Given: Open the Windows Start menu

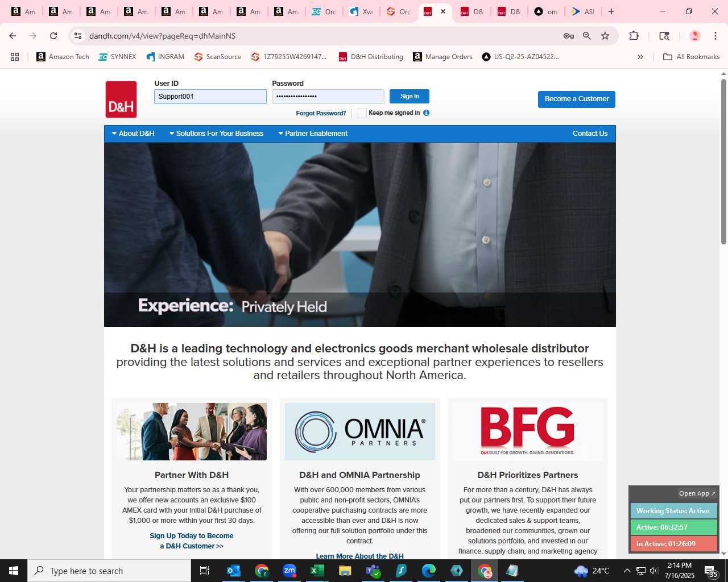Looking at the screenshot, I should (x=14, y=571).
